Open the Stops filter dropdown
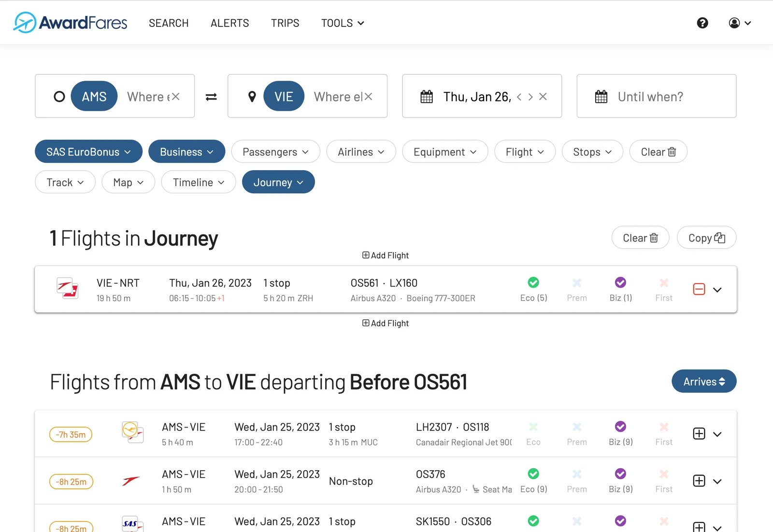Viewport: 773px width, 532px height. 592,152
